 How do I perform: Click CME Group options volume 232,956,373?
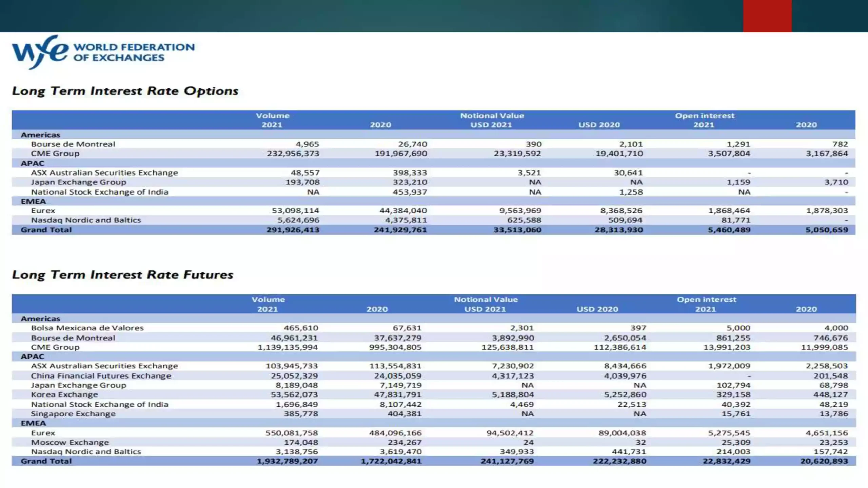pos(293,154)
